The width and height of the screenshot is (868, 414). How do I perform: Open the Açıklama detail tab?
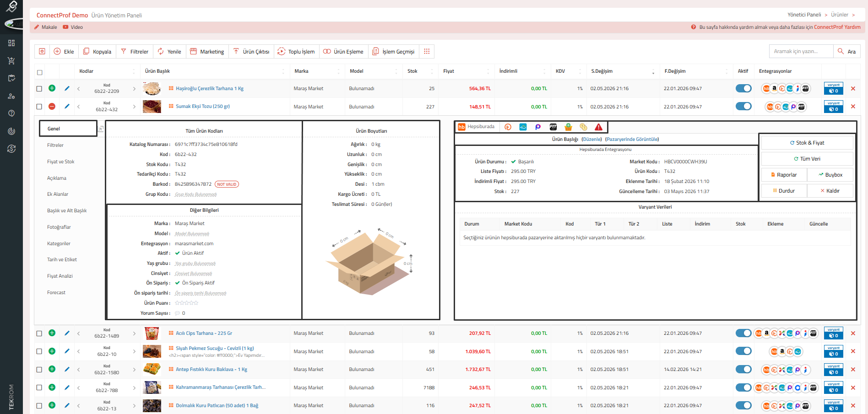coord(57,178)
